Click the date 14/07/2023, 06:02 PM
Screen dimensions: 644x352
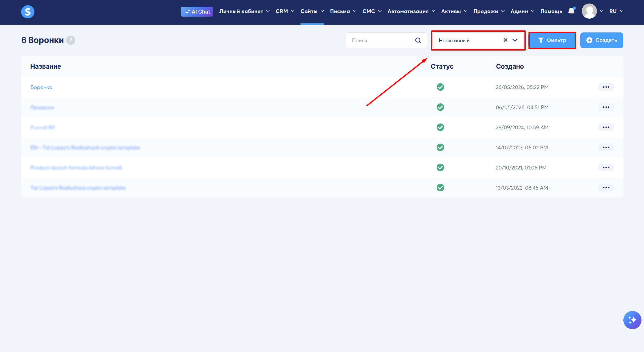coord(522,148)
